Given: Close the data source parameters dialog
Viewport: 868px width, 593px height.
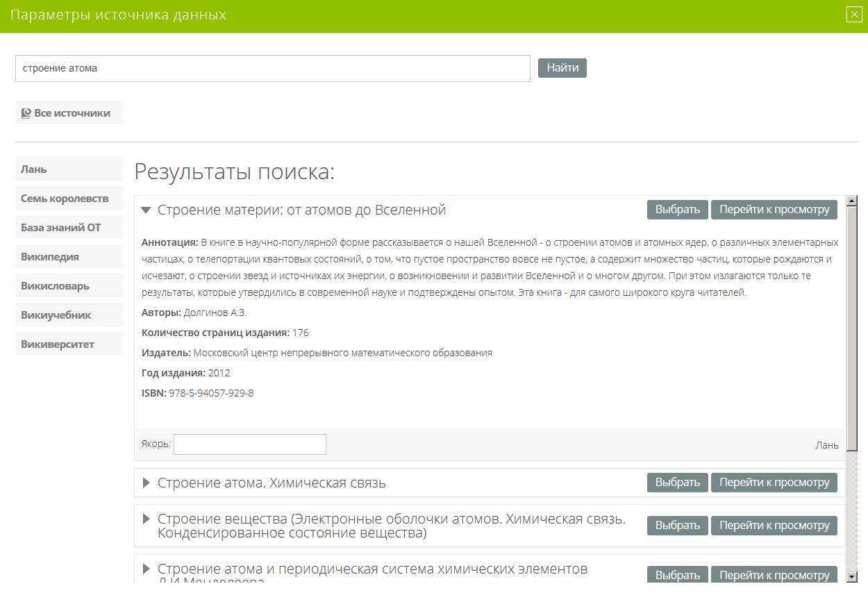Looking at the screenshot, I should [x=853, y=15].
